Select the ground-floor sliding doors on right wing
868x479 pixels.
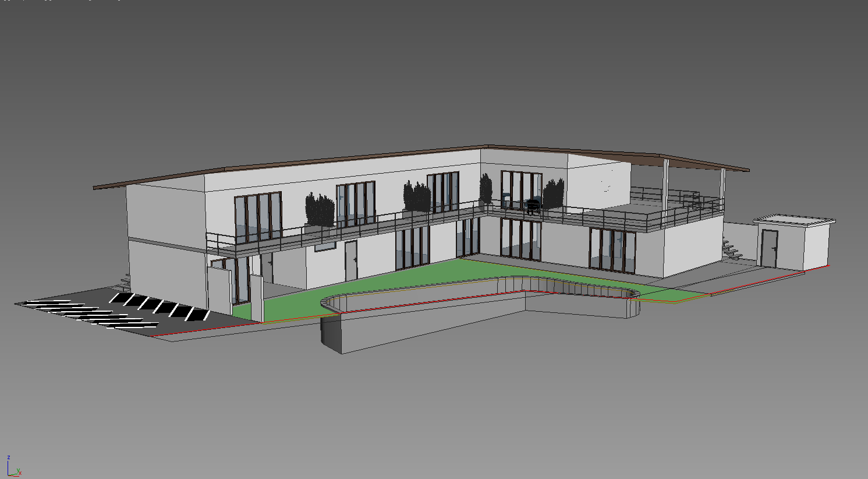click(x=612, y=250)
